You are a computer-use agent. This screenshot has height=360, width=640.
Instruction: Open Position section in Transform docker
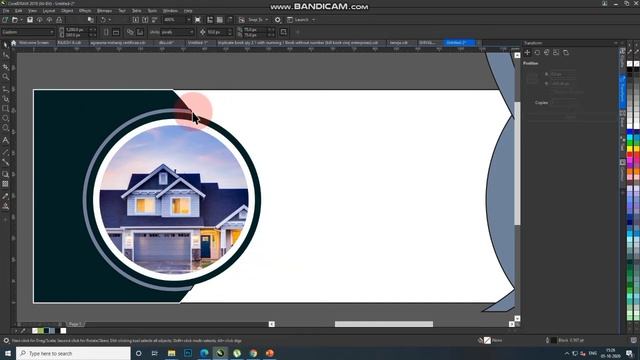527,53
